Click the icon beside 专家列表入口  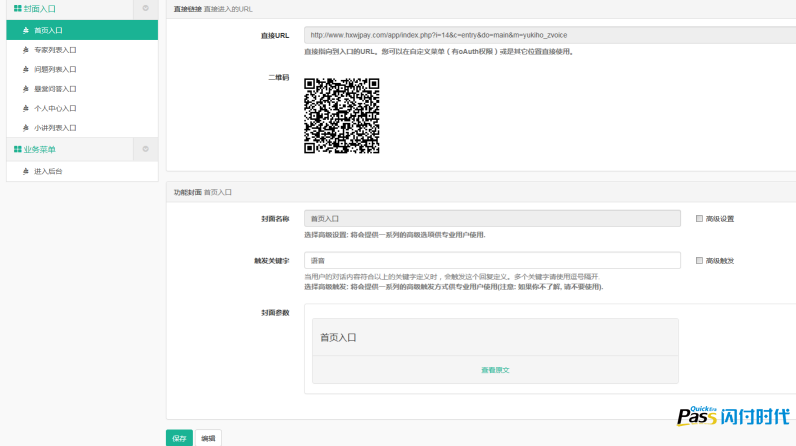click(26, 50)
